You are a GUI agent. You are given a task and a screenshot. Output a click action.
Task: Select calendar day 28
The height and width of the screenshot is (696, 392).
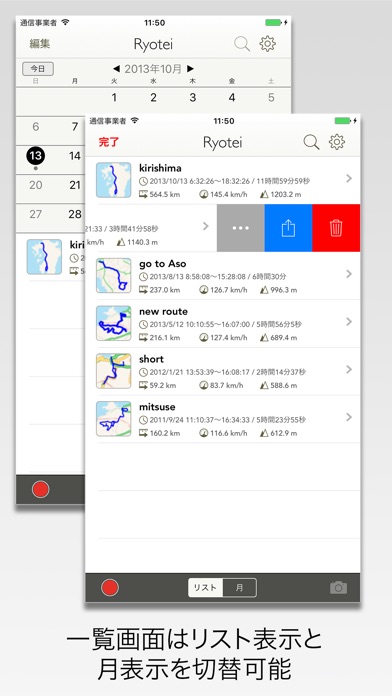(75, 214)
